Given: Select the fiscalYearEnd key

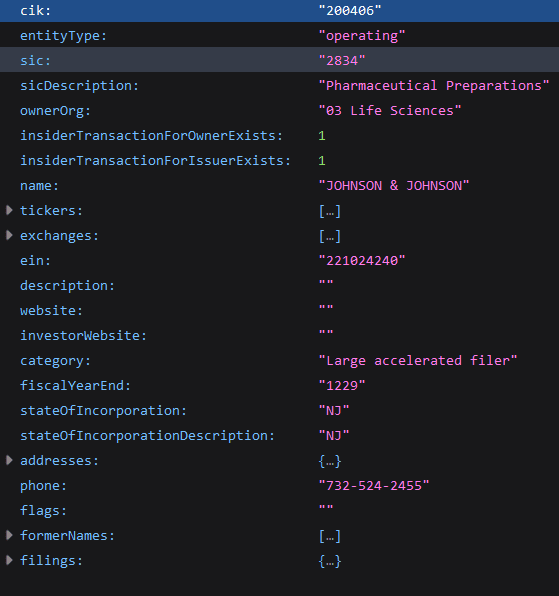Looking at the screenshot, I should pyautogui.click(x=75, y=385).
